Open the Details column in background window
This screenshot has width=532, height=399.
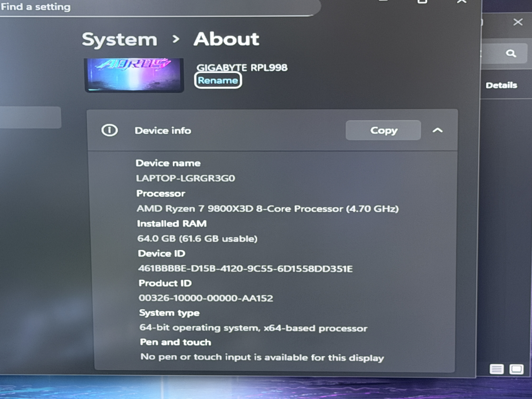pyautogui.click(x=501, y=85)
